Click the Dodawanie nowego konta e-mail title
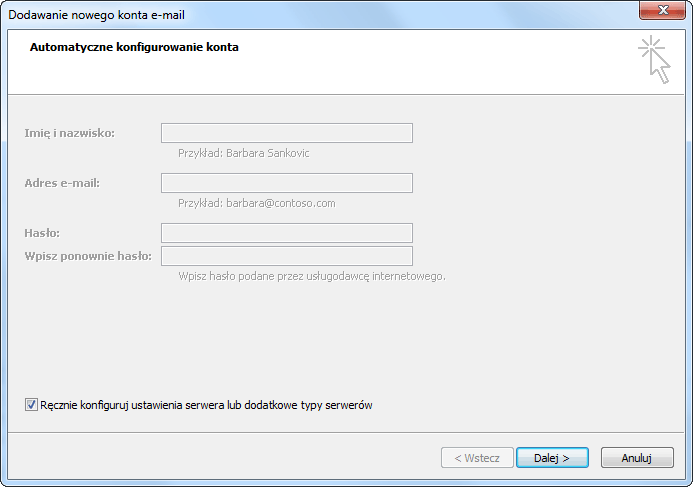693x487 pixels. [96, 15]
